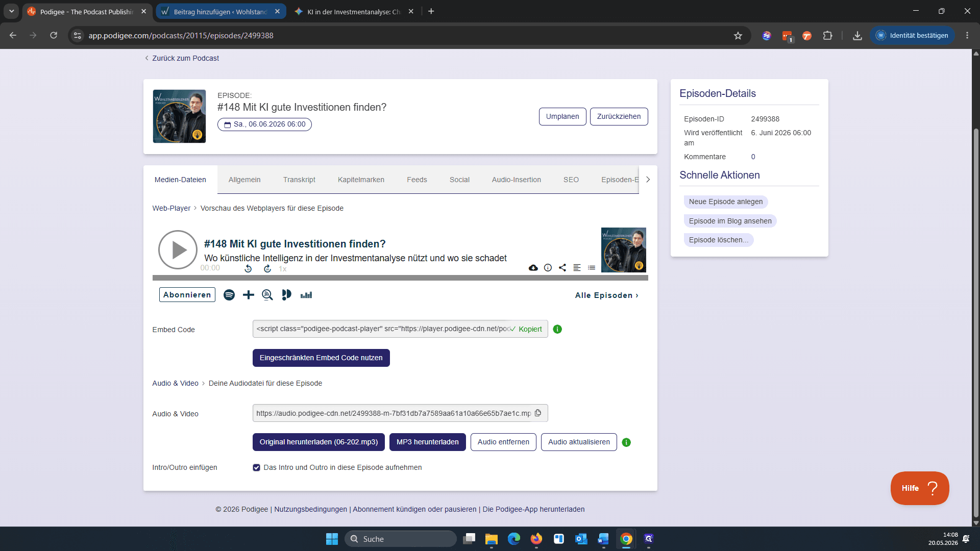Click the plus-shaped podcast icon
Image resolution: width=980 pixels, height=551 pixels.
tap(248, 295)
